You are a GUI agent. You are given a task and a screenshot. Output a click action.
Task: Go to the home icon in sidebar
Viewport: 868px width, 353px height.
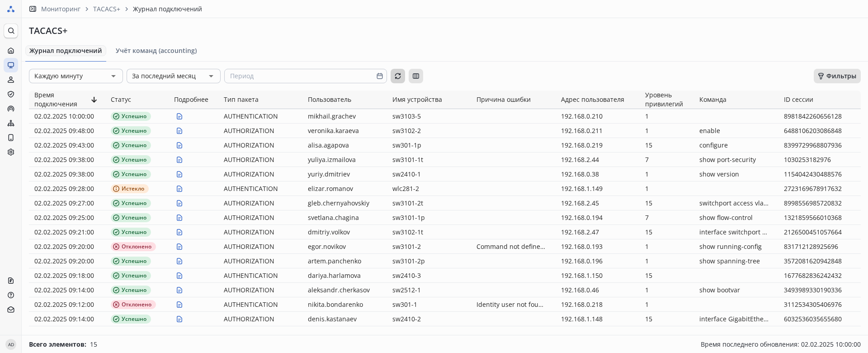coord(11,51)
